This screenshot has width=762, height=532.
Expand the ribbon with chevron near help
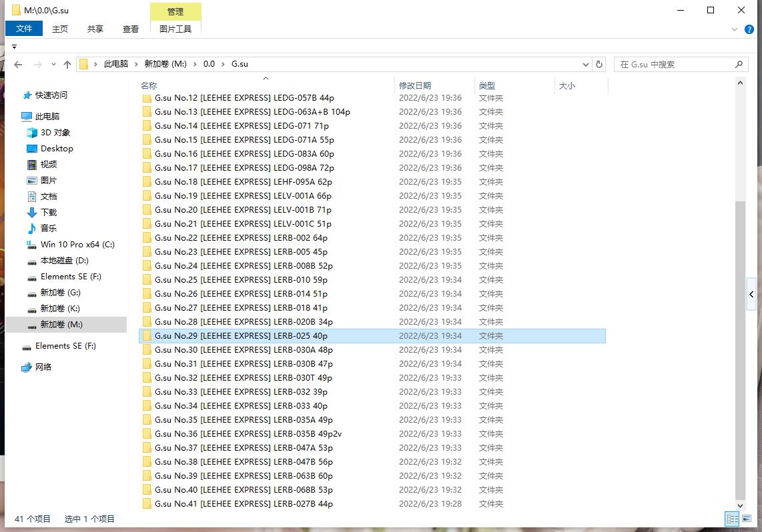pos(734,29)
